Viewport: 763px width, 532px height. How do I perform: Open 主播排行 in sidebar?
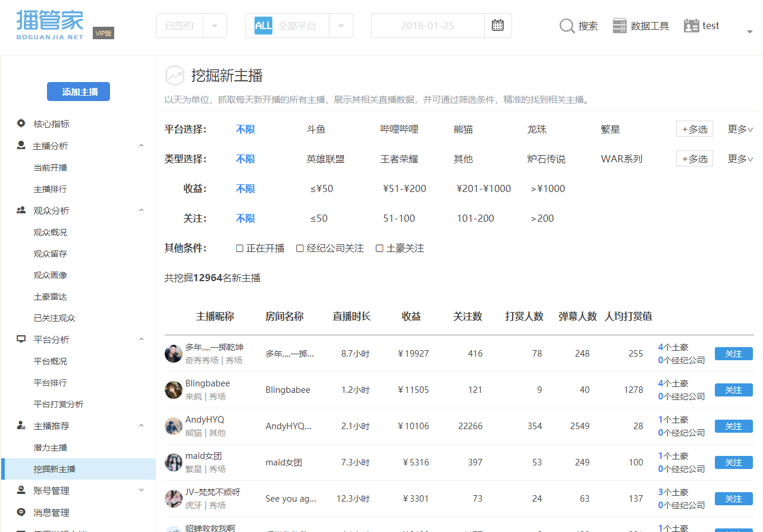point(51,189)
